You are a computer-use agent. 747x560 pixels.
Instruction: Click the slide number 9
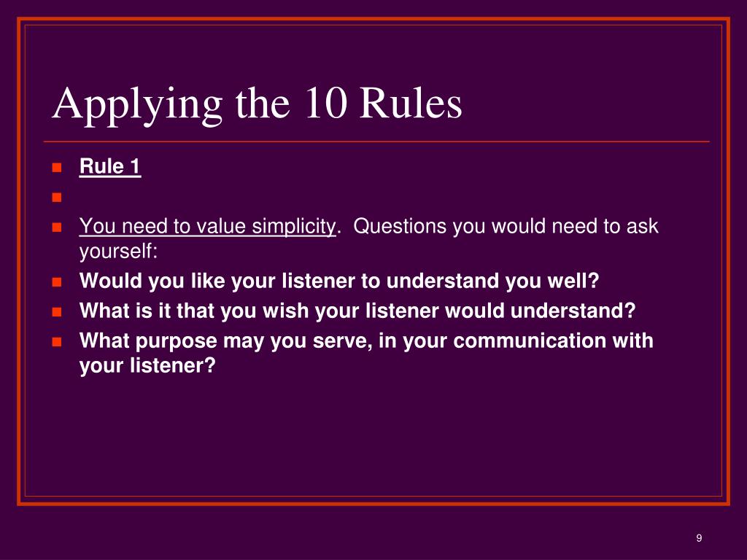pyautogui.click(x=699, y=538)
